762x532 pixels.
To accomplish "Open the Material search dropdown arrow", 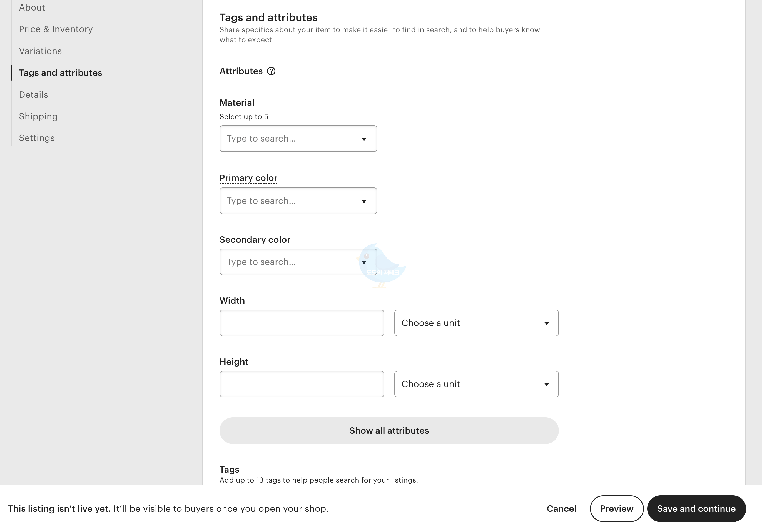I will 364,139.
